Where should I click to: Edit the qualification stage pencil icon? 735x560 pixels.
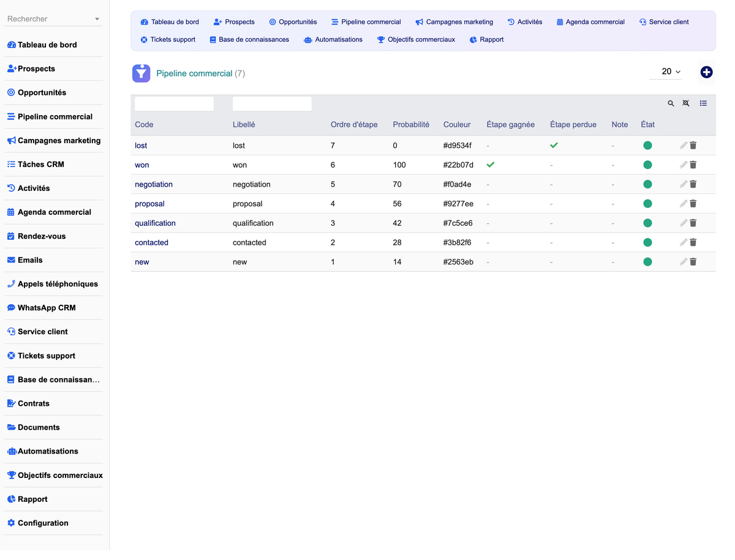pyautogui.click(x=684, y=223)
